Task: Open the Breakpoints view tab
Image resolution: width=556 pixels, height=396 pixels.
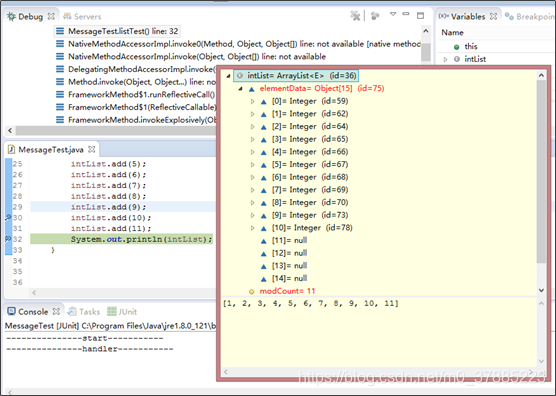Action: point(530,17)
